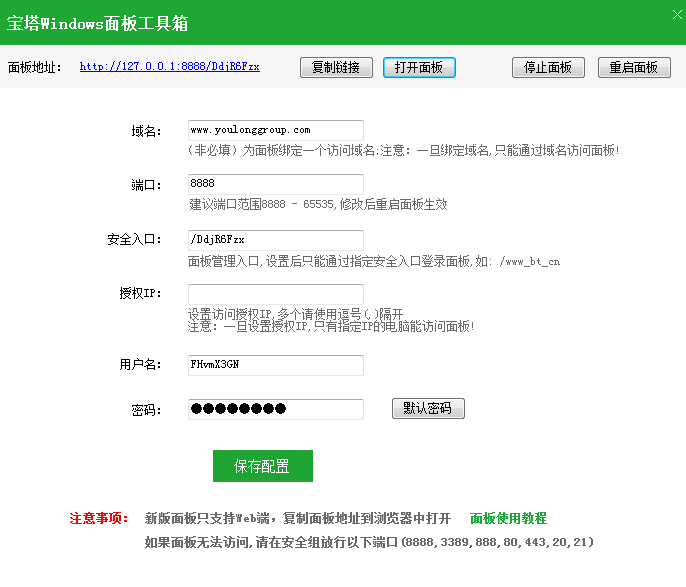The width and height of the screenshot is (686, 587).
Task: Close the toolbox window with X
Action: (x=677, y=14)
